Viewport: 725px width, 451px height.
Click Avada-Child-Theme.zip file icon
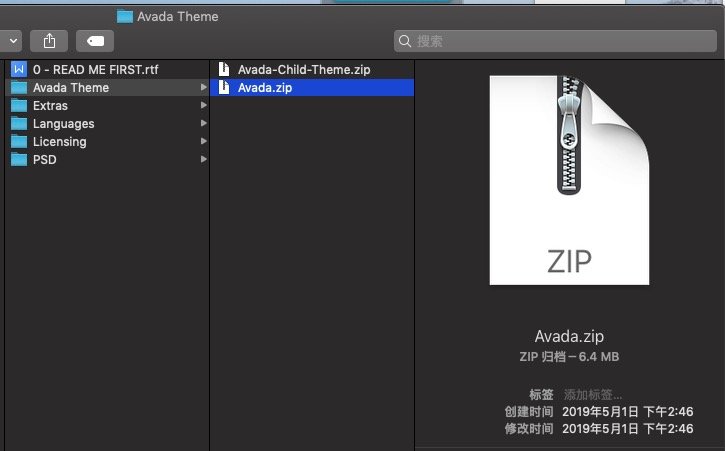pyautogui.click(x=224, y=69)
